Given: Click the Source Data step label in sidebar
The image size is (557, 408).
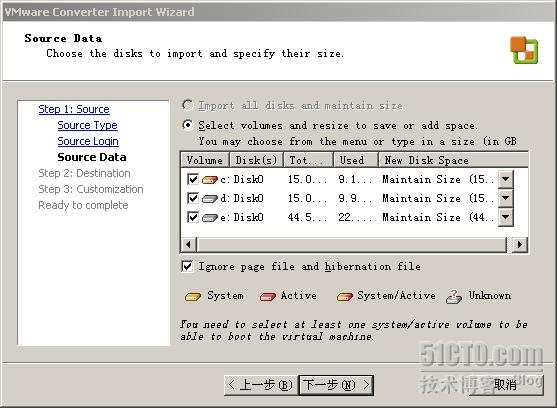Looking at the screenshot, I should point(92,157).
